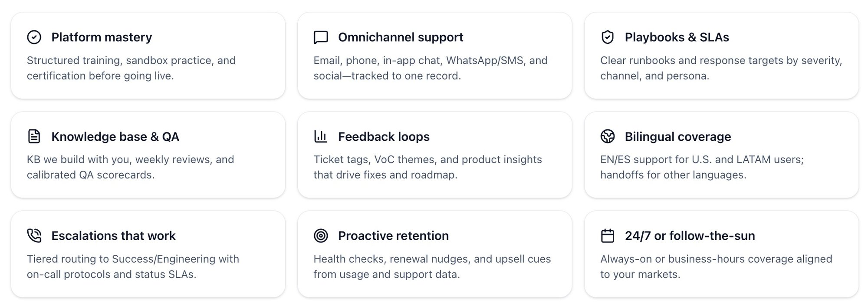The height and width of the screenshot is (304, 868).
Task: Click the EN/ES support description text
Action: pos(702,167)
